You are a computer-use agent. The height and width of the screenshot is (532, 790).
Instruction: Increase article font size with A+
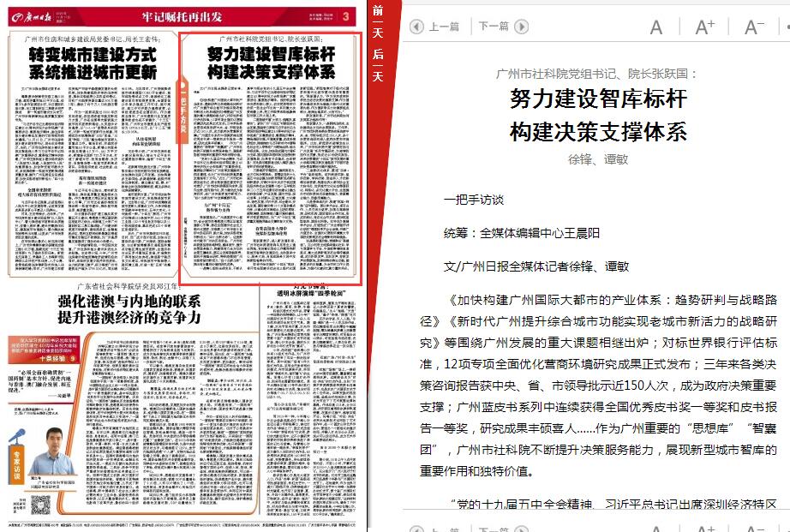pos(705,27)
